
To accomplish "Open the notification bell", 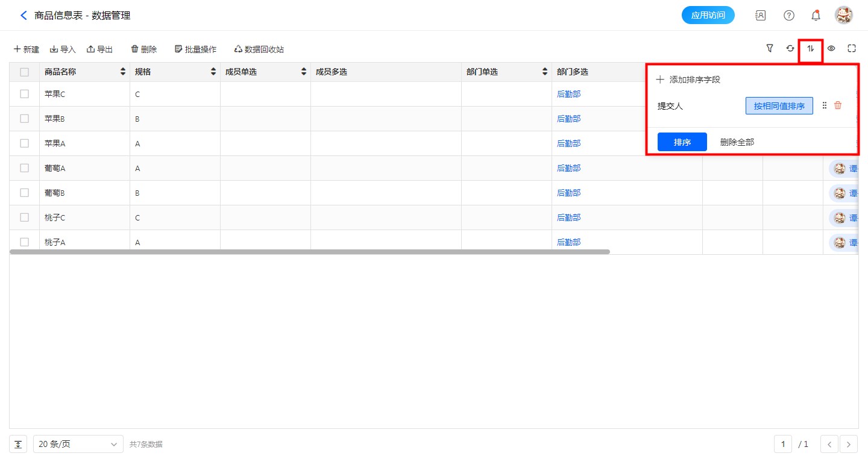I will pos(816,16).
